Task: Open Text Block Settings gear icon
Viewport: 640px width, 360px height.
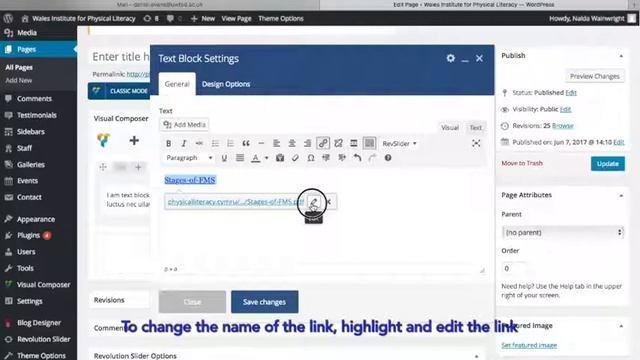Action: pyautogui.click(x=450, y=58)
